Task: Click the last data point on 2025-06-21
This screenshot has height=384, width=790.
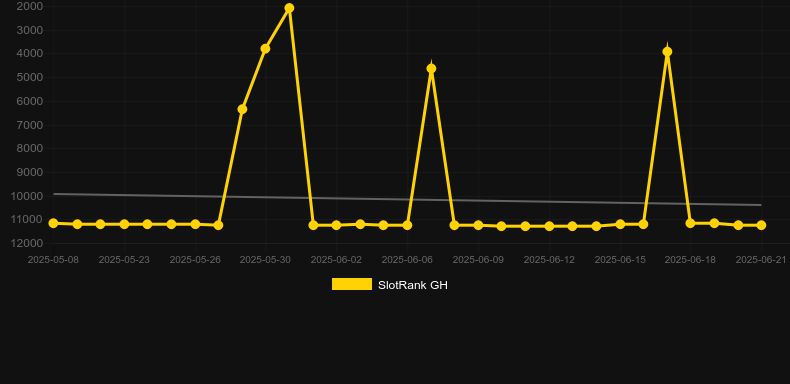Action: click(761, 225)
